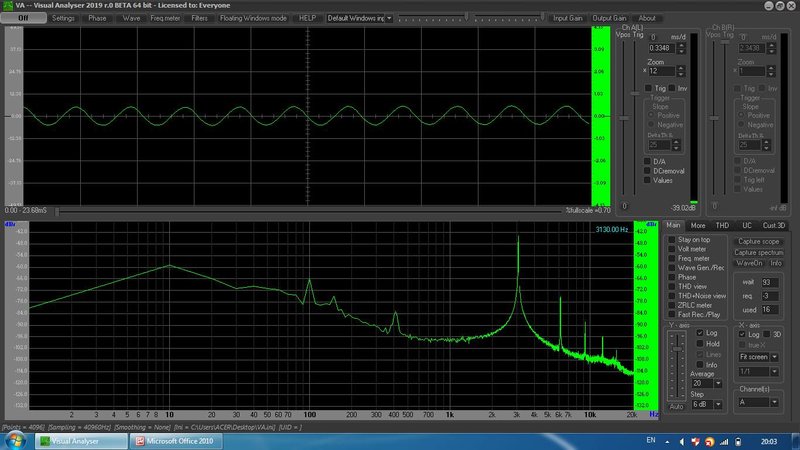Expand the 1/1 octave dropdown
Viewport: 800px width, 450px height.
774,372
